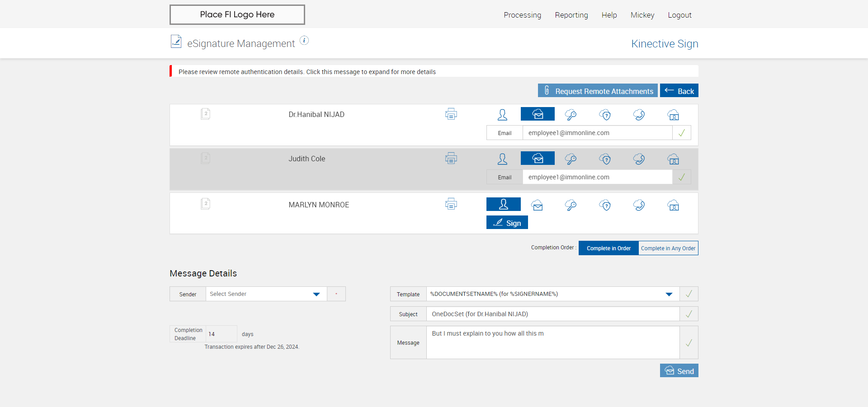Open document icon beside MARLYN MONROE
Viewport: 868px width, 407px height.
point(205,204)
